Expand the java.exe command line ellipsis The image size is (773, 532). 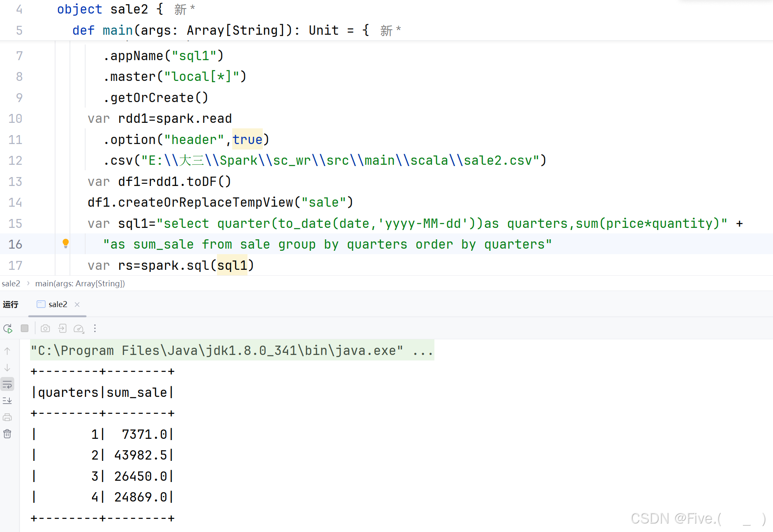(423, 351)
